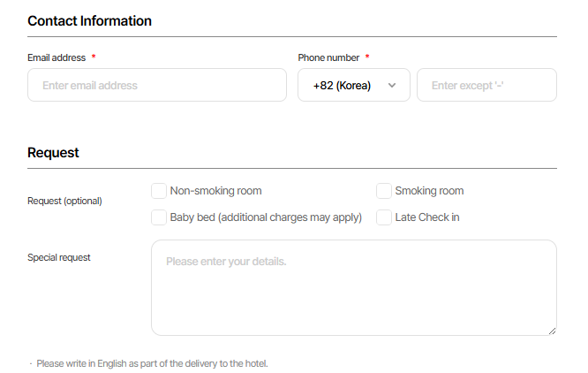Click the "Please write in English" note text

point(152,363)
